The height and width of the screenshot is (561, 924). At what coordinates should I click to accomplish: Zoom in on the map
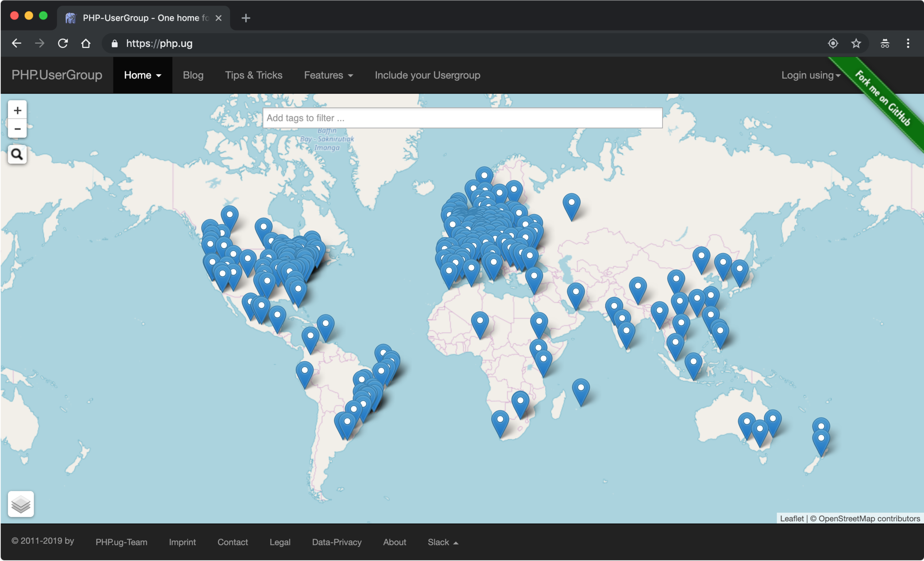coord(17,111)
